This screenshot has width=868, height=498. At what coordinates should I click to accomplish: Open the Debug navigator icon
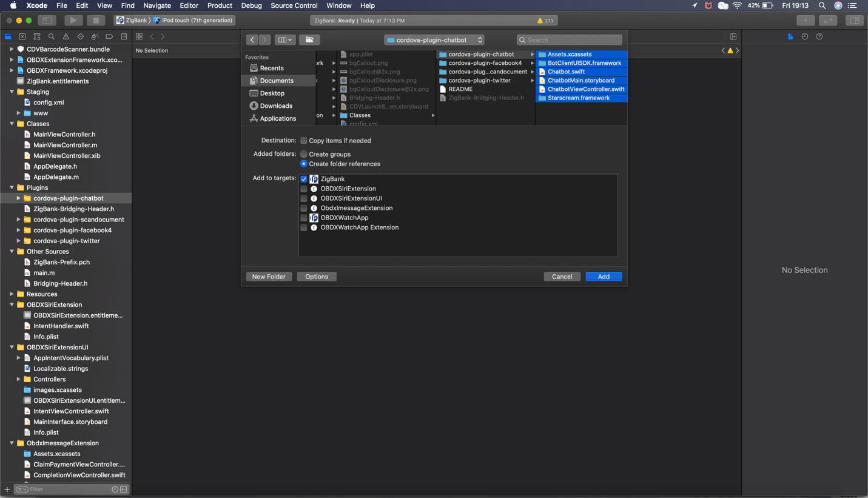point(95,36)
